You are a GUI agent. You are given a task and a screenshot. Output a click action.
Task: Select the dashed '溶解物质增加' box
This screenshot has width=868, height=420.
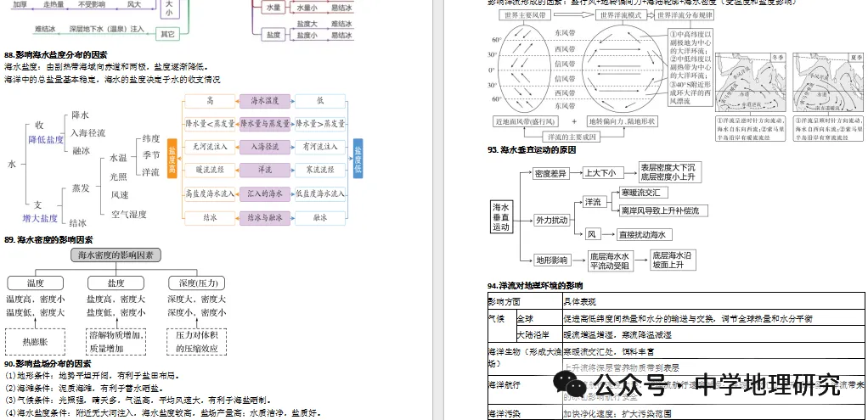(116, 342)
